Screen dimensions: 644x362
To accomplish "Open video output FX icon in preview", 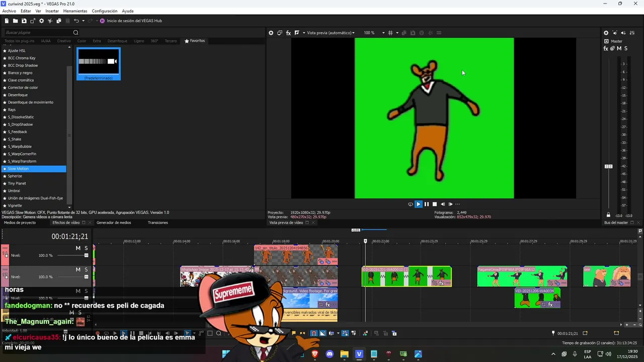I will click(288, 33).
